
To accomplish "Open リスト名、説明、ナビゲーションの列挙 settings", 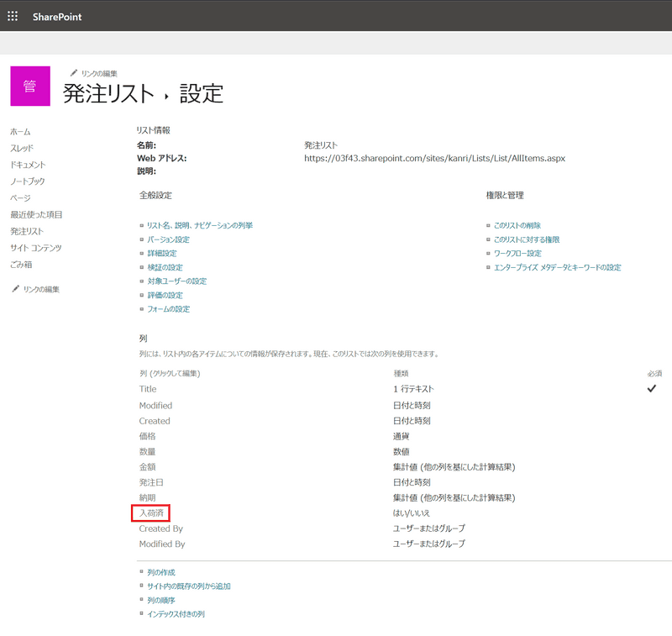I will (x=199, y=225).
